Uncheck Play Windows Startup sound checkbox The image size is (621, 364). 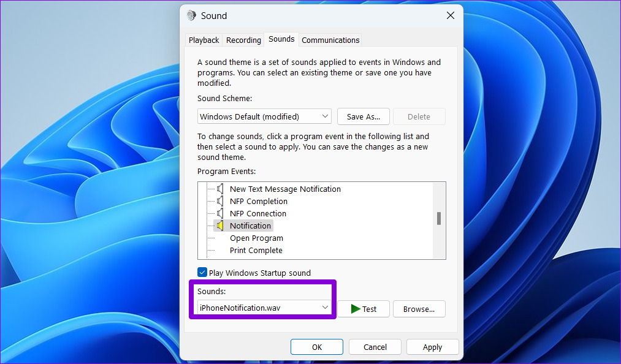[x=202, y=273]
